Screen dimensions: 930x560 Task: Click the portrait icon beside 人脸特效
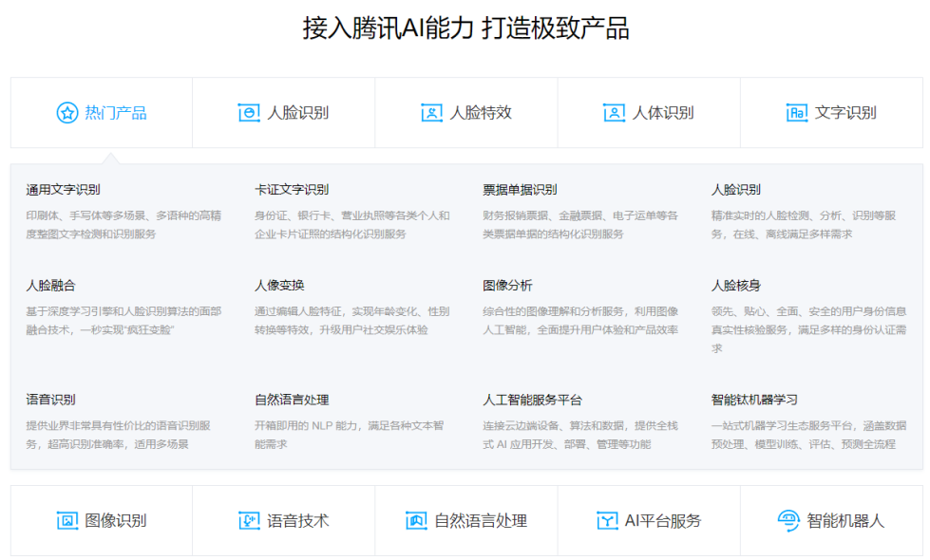[x=432, y=113]
